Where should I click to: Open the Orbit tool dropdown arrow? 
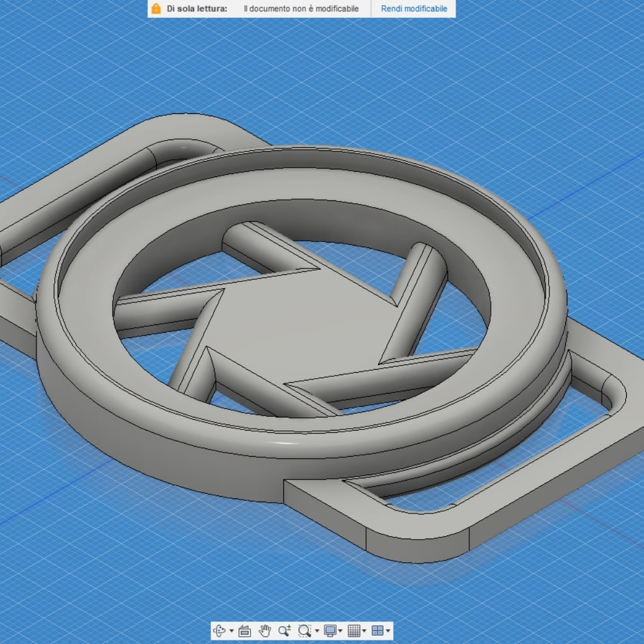(231, 631)
